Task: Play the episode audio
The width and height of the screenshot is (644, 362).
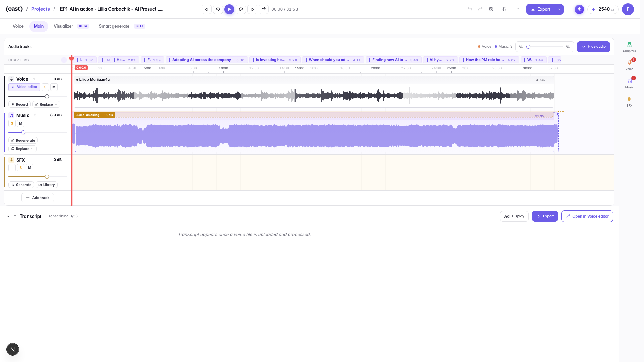Action: [229, 9]
